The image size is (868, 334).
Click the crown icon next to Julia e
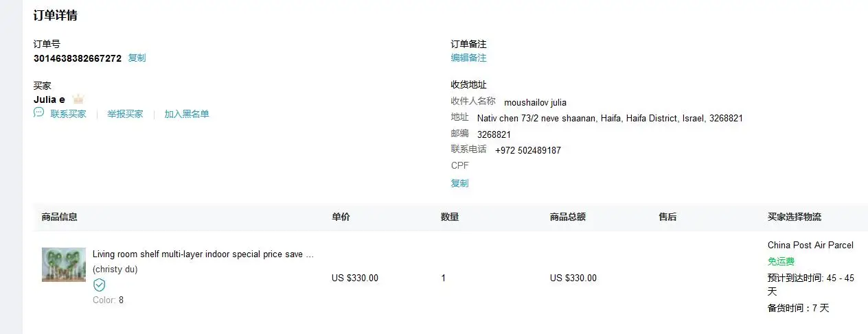(x=78, y=99)
